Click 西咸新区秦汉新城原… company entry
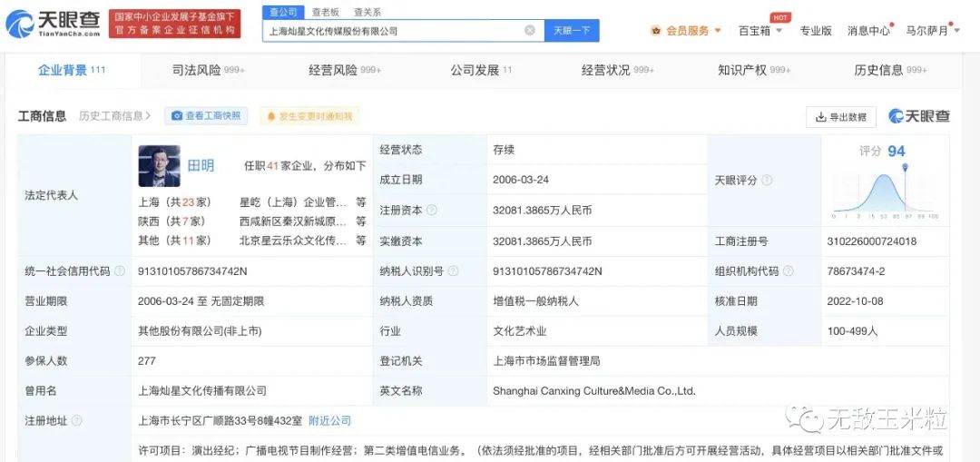The image size is (980, 462). click(x=292, y=221)
